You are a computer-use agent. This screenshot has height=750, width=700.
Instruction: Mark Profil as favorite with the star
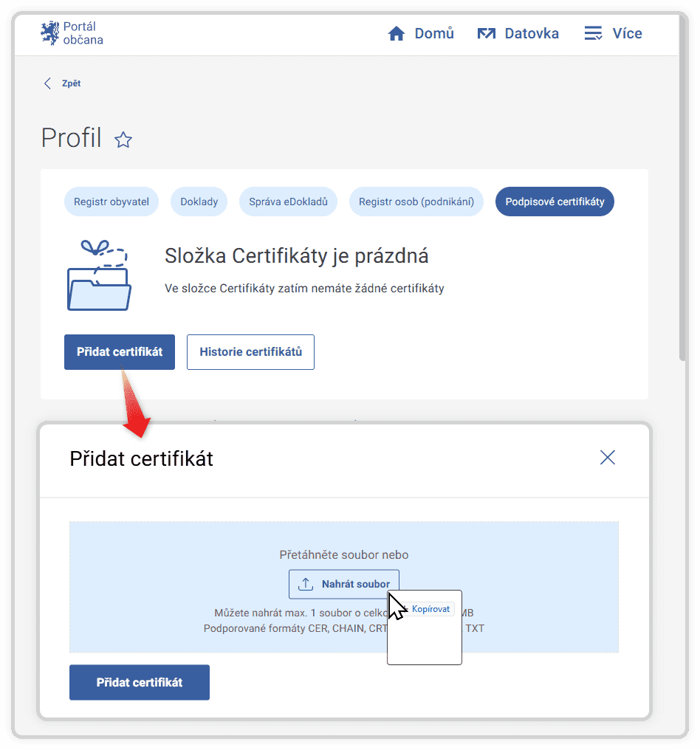[123, 140]
